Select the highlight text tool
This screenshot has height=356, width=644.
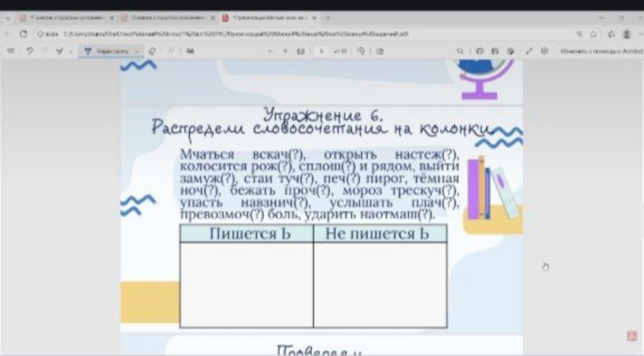[x=60, y=51]
